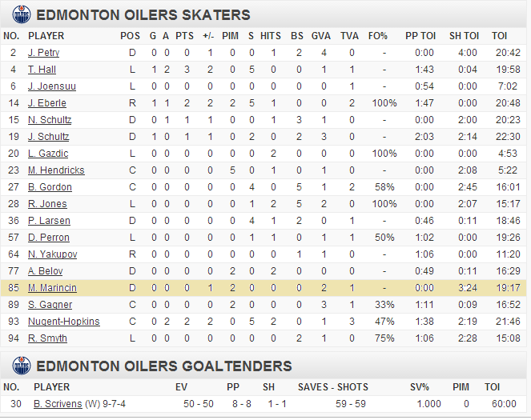Image resolution: width=531 pixels, height=420 pixels.
Task: Open goaltender B. Scrivens' profile link
Action: (x=58, y=404)
